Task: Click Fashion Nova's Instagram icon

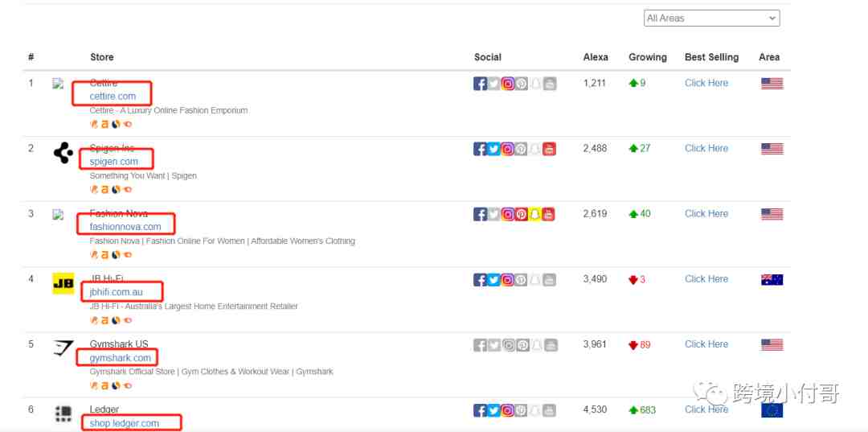Action: (x=508, y=214)
